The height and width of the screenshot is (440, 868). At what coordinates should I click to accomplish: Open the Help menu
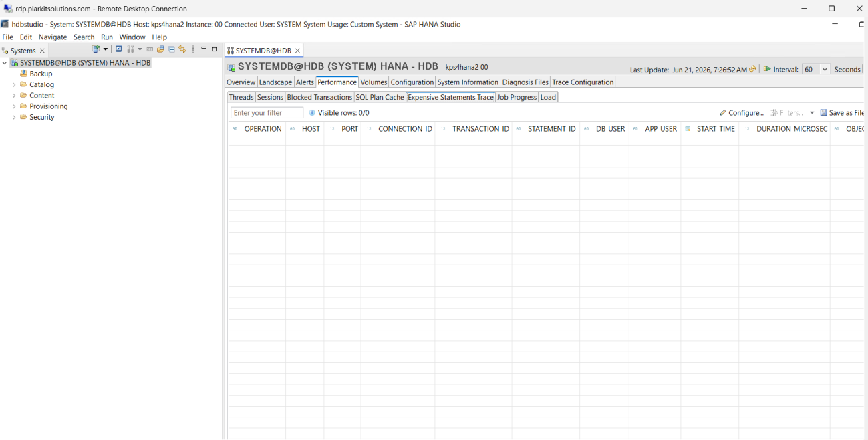coord(159,37)
